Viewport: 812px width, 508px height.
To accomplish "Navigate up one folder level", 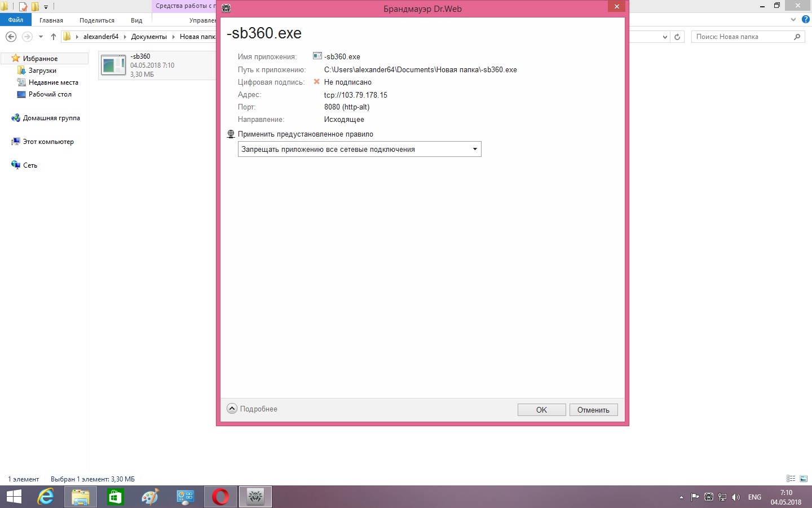I will point(54,37).
